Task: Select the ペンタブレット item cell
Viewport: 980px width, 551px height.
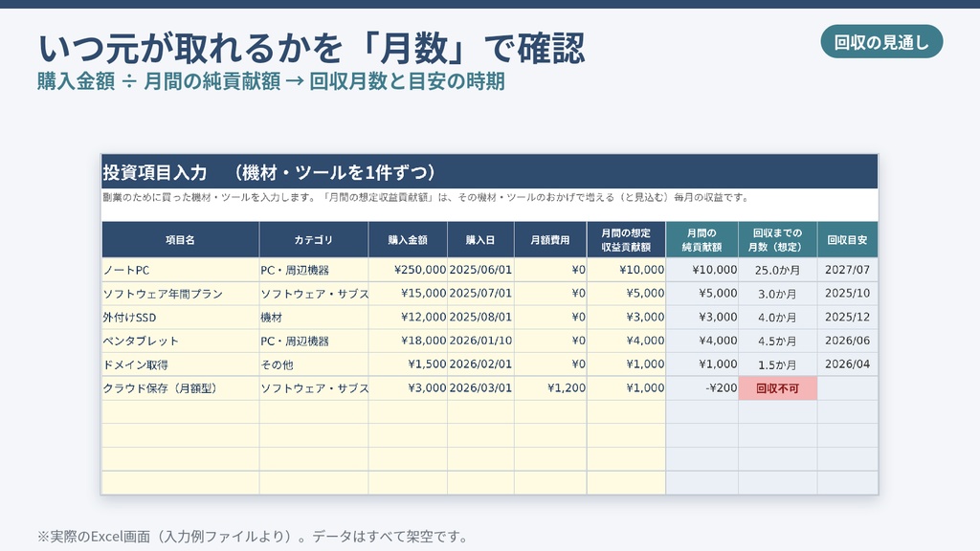Action: coord(180,342)
